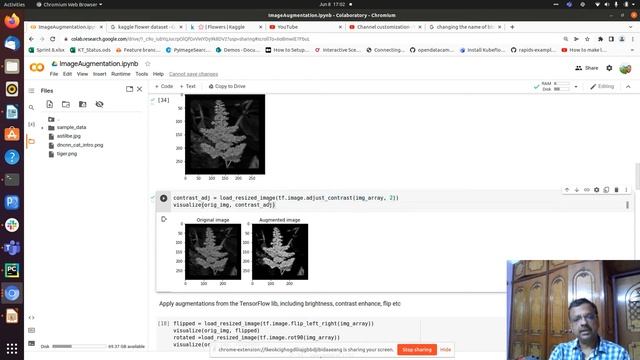Open the View menu
Viewport: 640px width, 360px height.
pyautogui.click(x=82, y=74)
